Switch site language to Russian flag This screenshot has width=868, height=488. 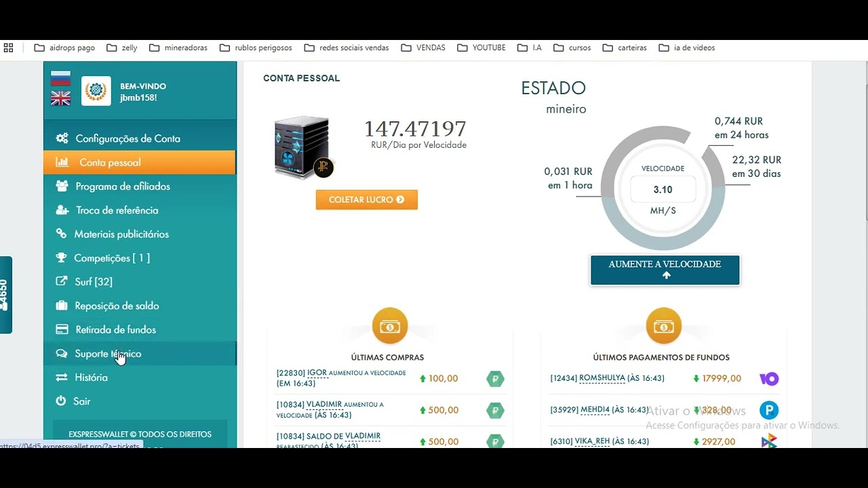[60, 78]
